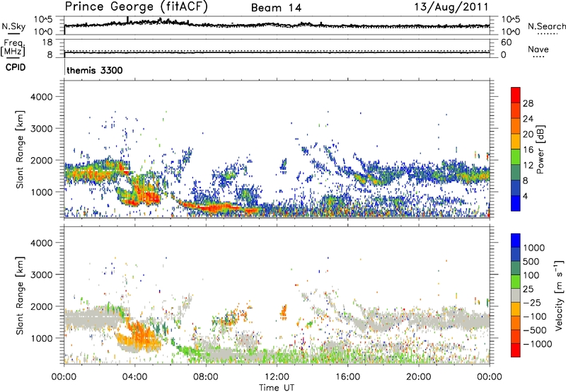The width and height of the screenshot is (566, 392).
Task: Click the 'Nave' legend label
Action: [538, 49]
